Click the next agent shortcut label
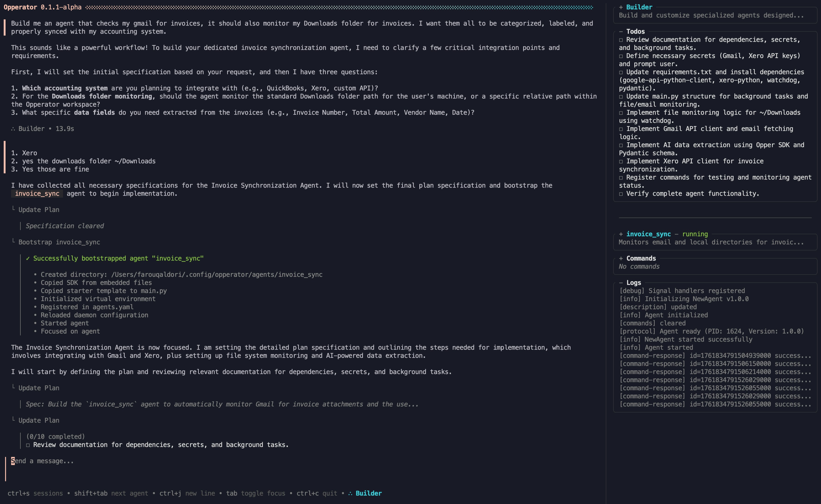Screen dimensions: 821x504 point(130,493)
